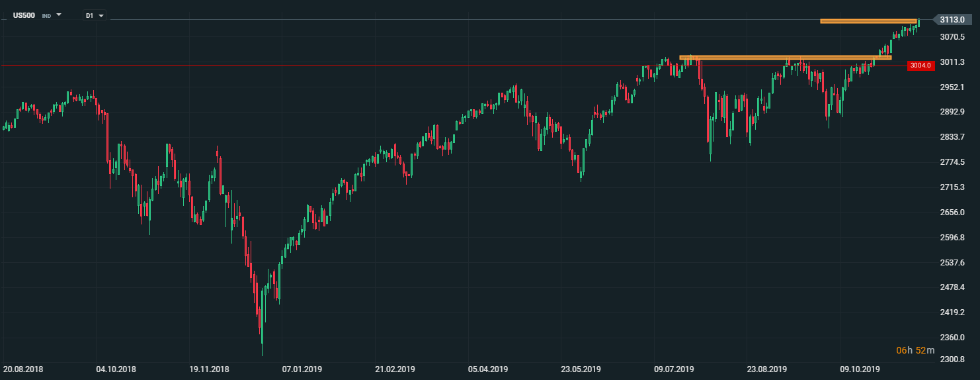Image resolution: width=980 pixels, height=380 pixels.
Task: Select the current price tag 3113.0
Action: click(952, 20)
